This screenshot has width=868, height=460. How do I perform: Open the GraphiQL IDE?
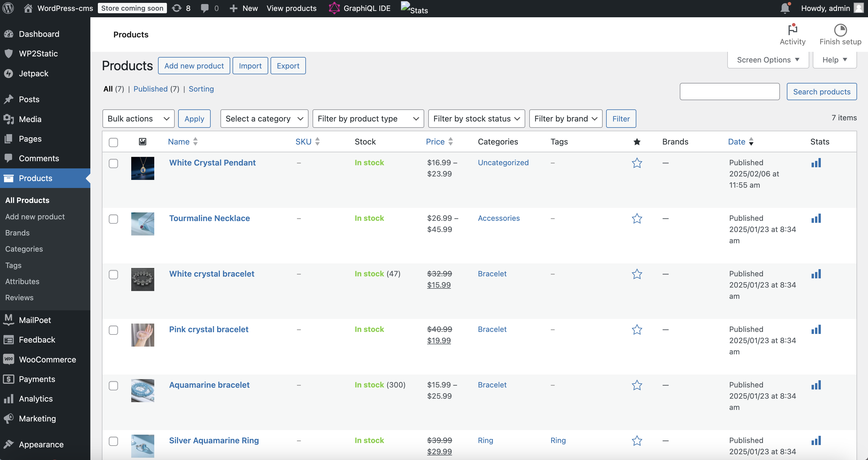click(359, 8)
